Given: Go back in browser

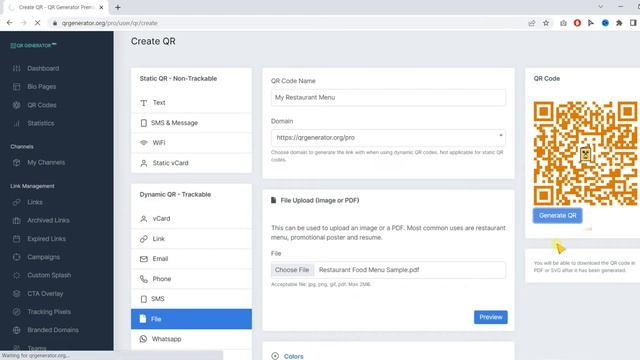Looking at the screenshot, I should pyautogui.click(x=9, y=23).
